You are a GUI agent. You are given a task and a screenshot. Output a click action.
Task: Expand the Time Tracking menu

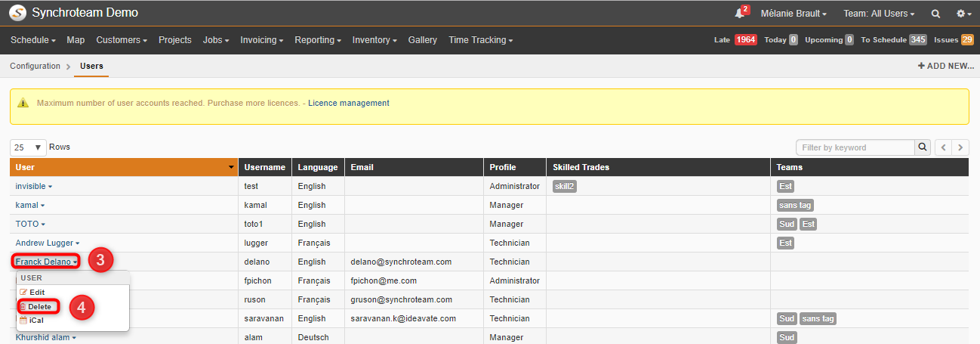(x=481, y=40)
